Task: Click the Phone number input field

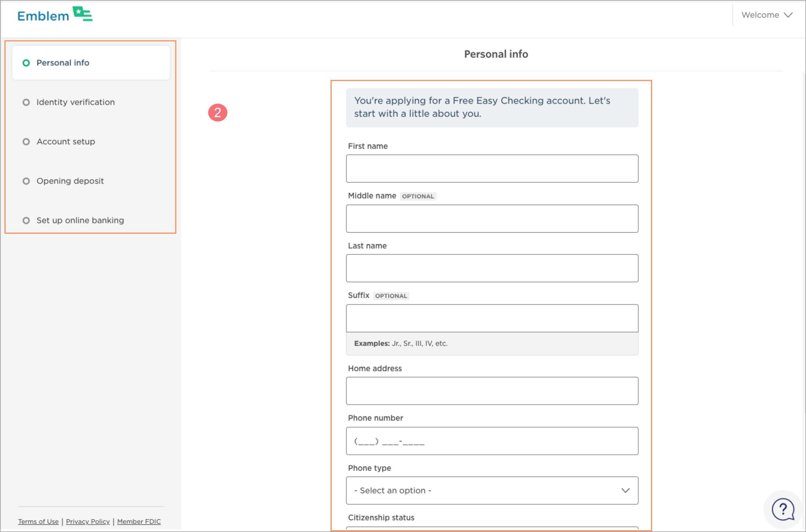Action: tap(492, 441)
